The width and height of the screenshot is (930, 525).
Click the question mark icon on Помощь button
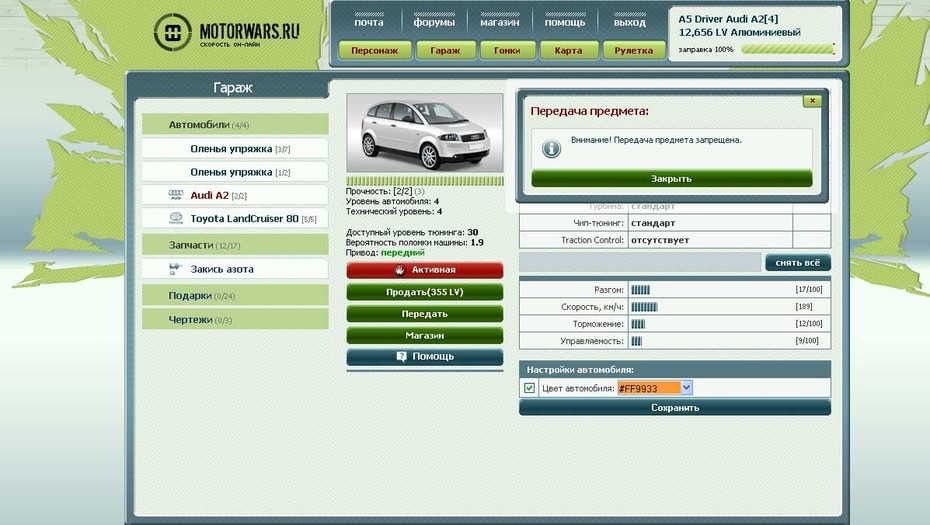click(402, 357)
